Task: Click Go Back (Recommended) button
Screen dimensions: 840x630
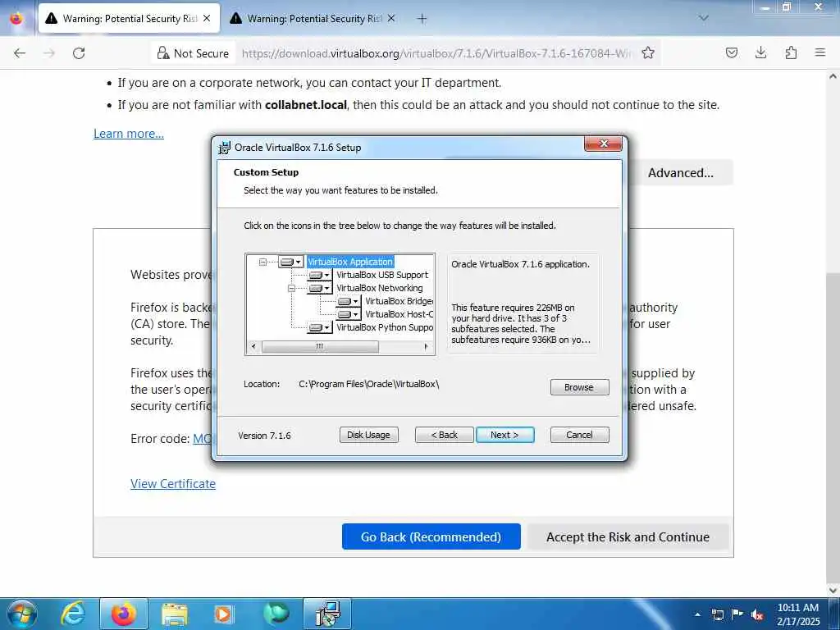Action: [431, 536]
